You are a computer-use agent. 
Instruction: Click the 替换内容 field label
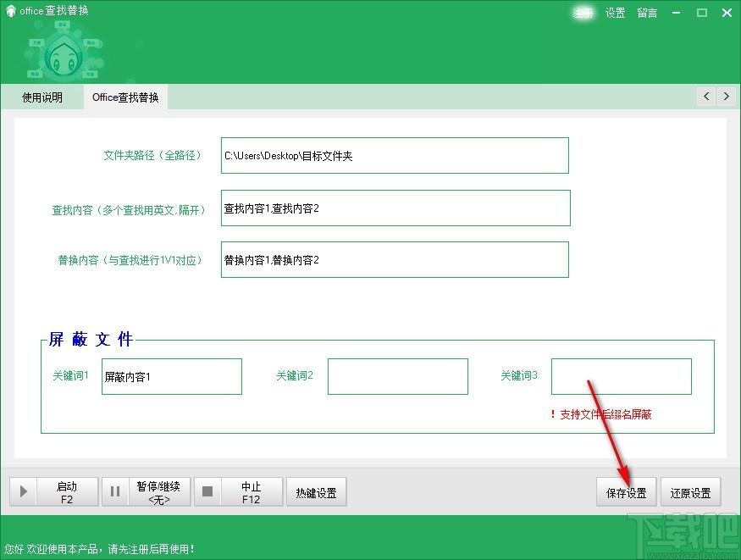pyautogui.click(x=131, y=260)
